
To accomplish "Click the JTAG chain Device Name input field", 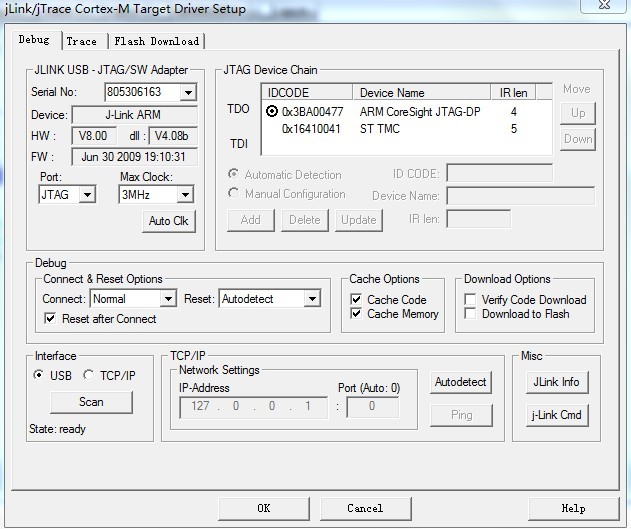I will coord(520,196).
